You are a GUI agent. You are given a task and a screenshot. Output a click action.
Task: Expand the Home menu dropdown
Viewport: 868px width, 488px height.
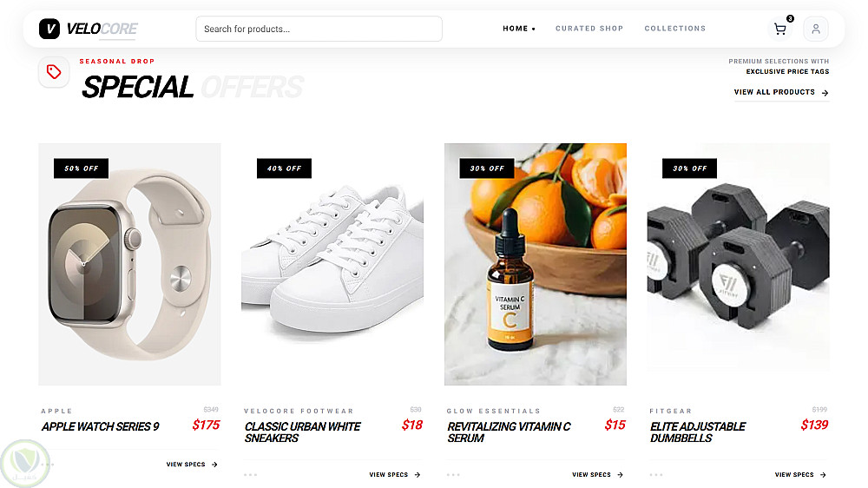click(519, 29)
